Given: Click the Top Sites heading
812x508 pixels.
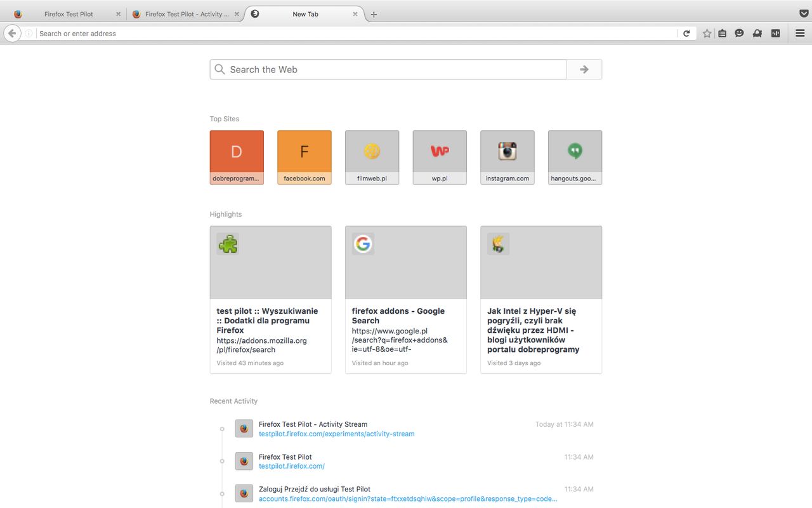Looking at the screenshot, I should tap(225, 119).
